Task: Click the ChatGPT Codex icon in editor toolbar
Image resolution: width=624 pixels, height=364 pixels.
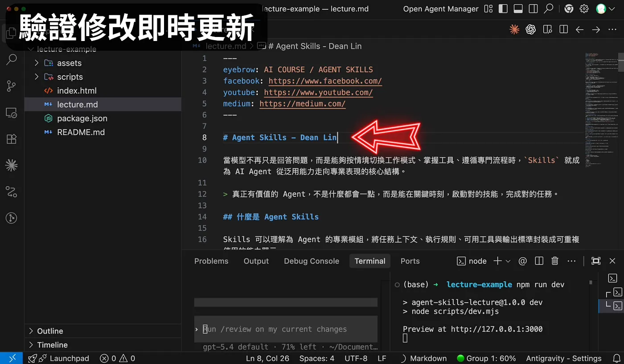Action: pos(530,29)
